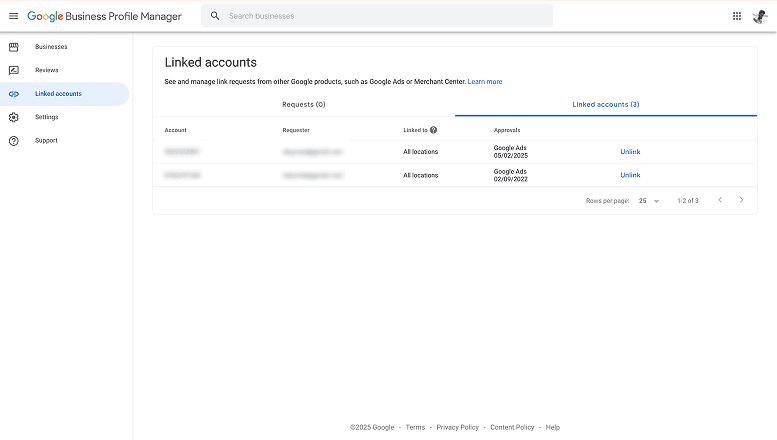Click the Account column header

175,130
